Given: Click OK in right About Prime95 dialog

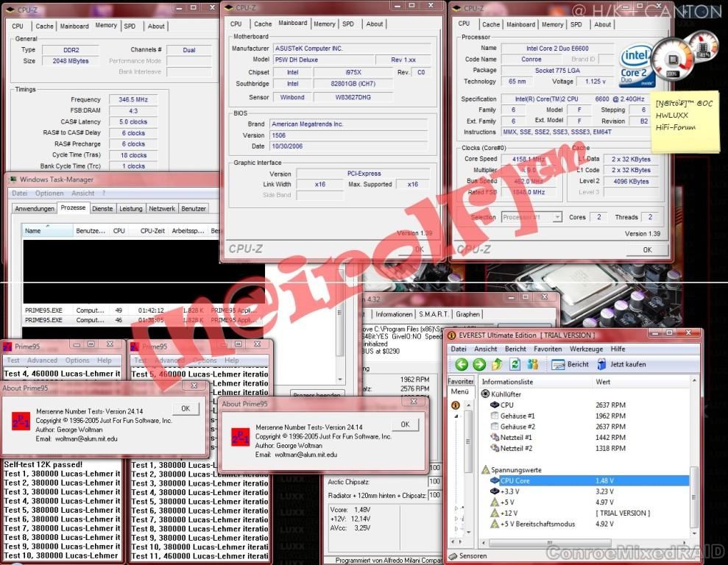Looking at the screenshot, I should 405,424.
